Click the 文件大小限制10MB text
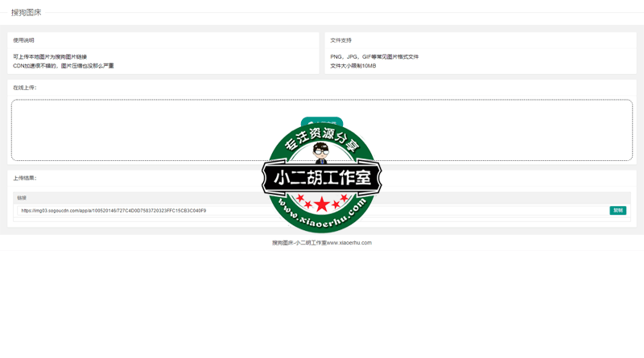 pyautogui.click(x=353, y=66)
